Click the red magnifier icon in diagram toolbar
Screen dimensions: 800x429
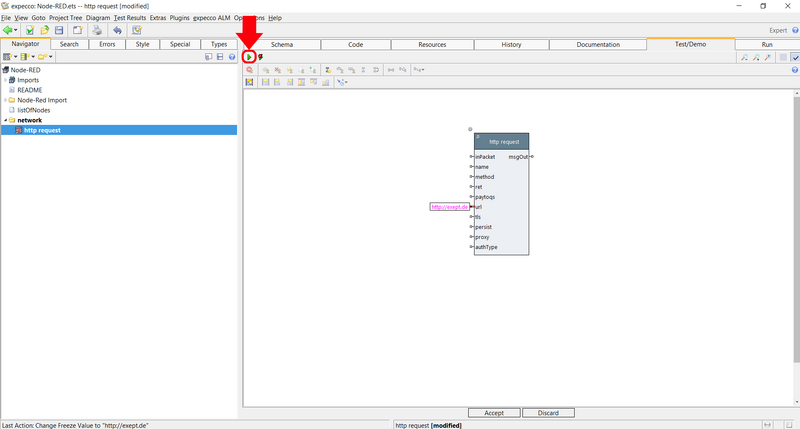249,70
